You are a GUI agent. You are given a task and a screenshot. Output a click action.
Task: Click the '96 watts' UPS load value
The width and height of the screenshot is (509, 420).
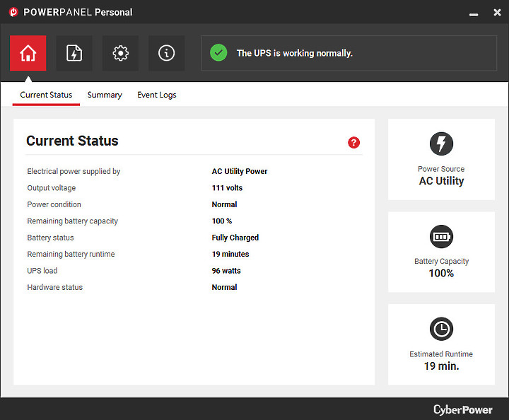(x=226, y=271)
